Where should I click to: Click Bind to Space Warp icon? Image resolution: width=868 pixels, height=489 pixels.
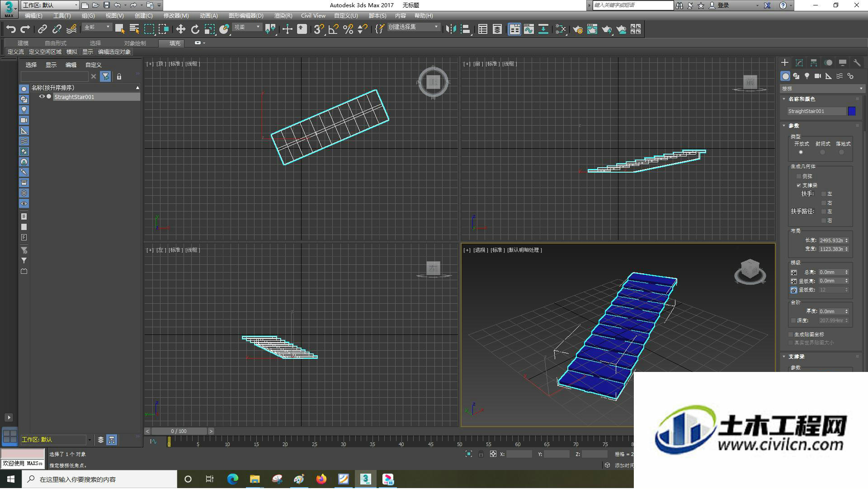[71, 29]
